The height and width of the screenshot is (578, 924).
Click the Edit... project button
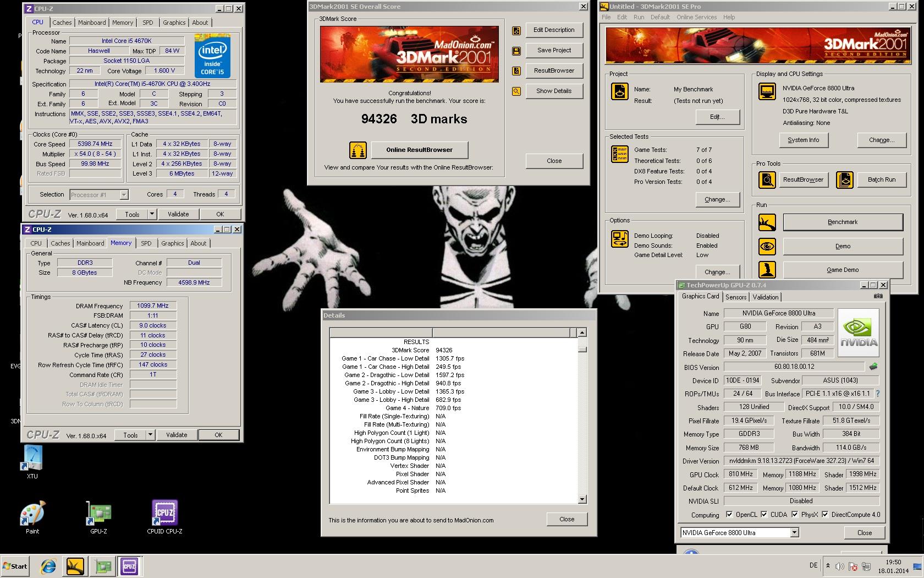(x=717, y=117)
